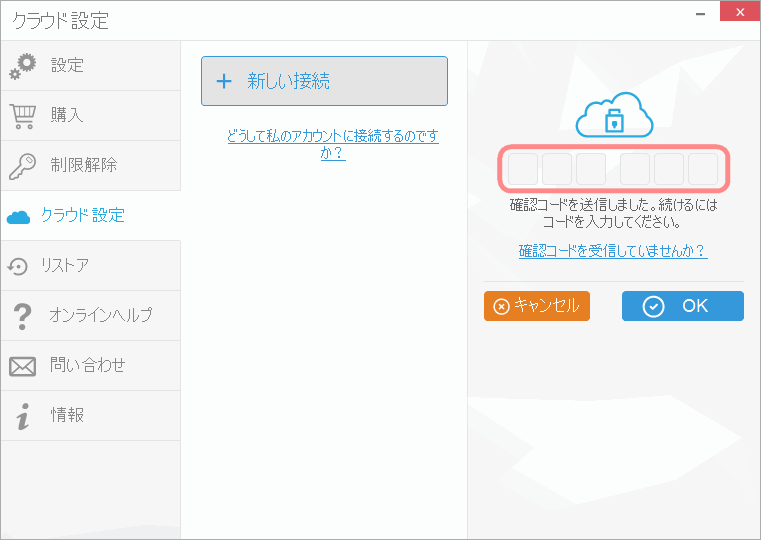The height and width of the screenshot is (540, 761).
Task: Click the 確認コードを受信していませんか link
Action: coord(612,251)
